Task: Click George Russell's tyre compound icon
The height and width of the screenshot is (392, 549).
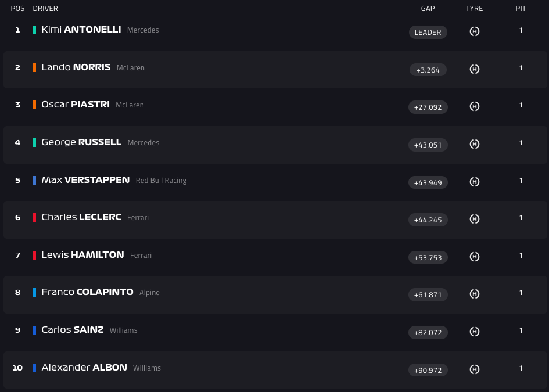Action: 475,144
